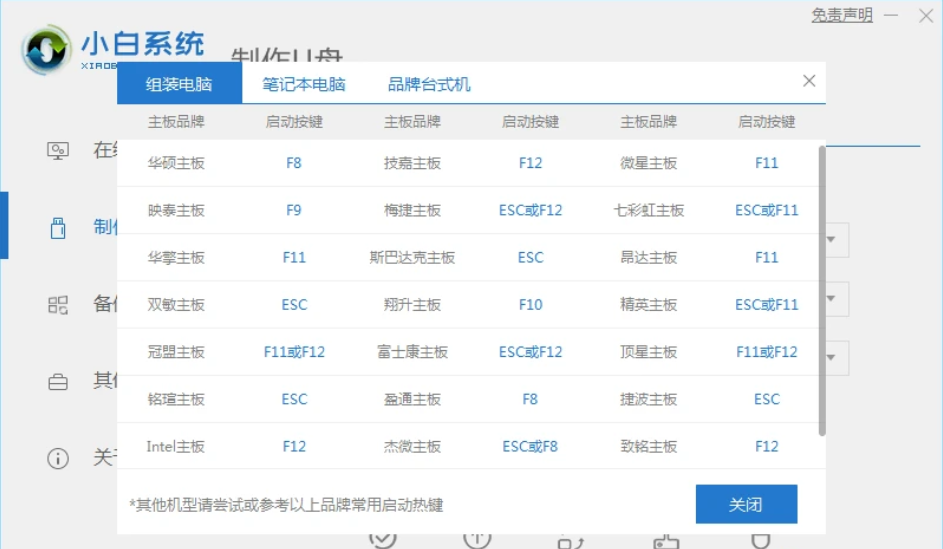Open the backup sidebar grid icon
Screen dimensions: 943x549
coord(58,305)
